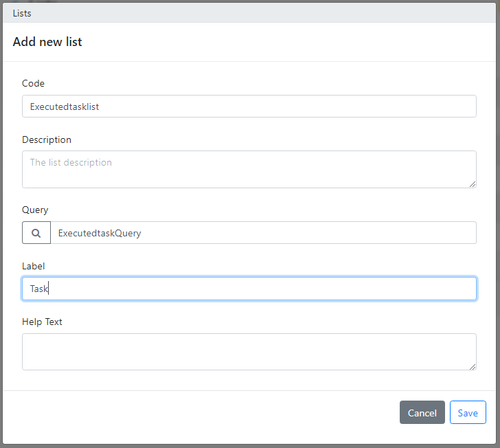
Task: Click the Label input containing Task
Action: tap(249, 289)
